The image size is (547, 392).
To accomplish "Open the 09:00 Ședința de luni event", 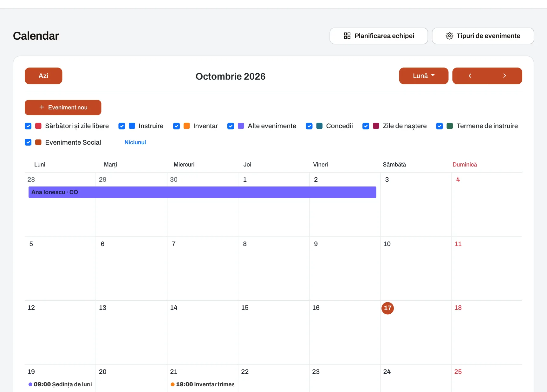I will 60,384.
